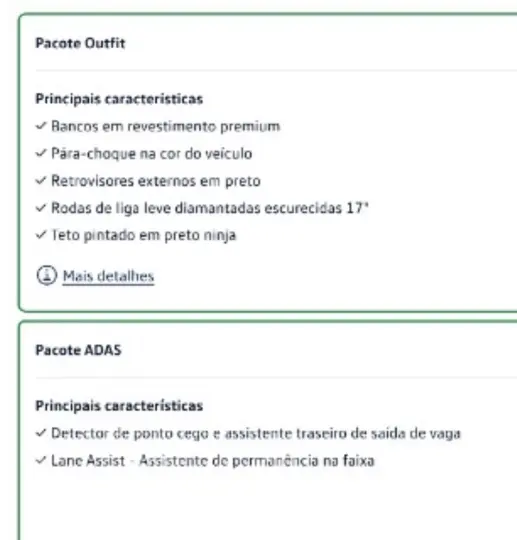Click the info icon beside Mais detalhes

click(46, 276)
